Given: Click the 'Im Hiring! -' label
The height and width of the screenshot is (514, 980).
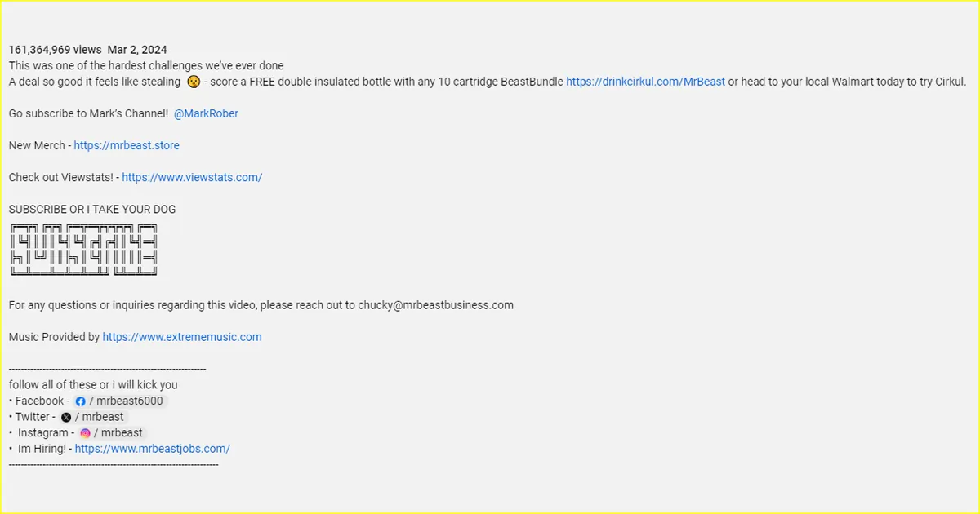Looking at the screenshot, I should [43, 449].
